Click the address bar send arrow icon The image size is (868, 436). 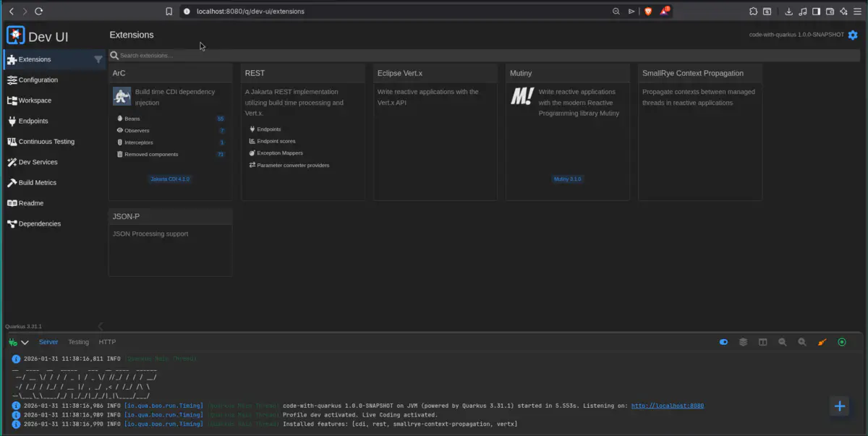tap(631, 12)
